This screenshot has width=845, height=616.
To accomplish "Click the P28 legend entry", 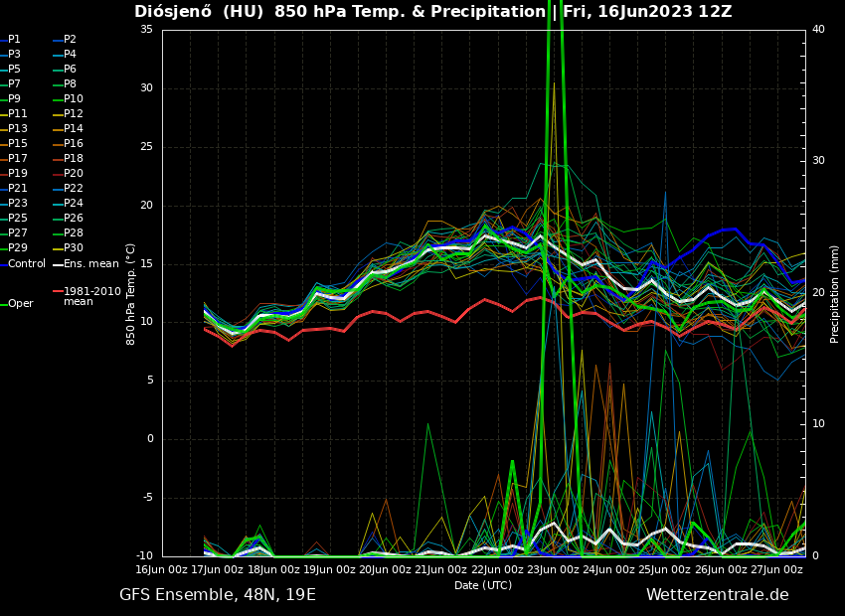I will pos(73,233).
